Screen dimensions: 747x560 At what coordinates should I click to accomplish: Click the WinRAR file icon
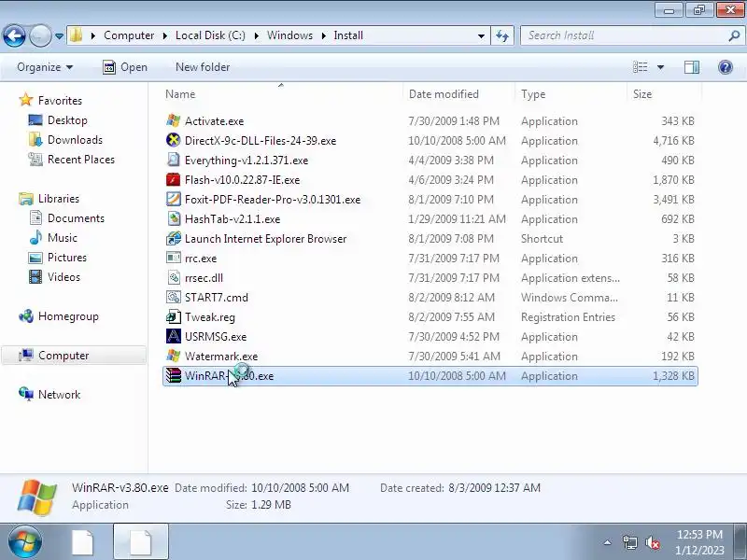pos(174,375)
